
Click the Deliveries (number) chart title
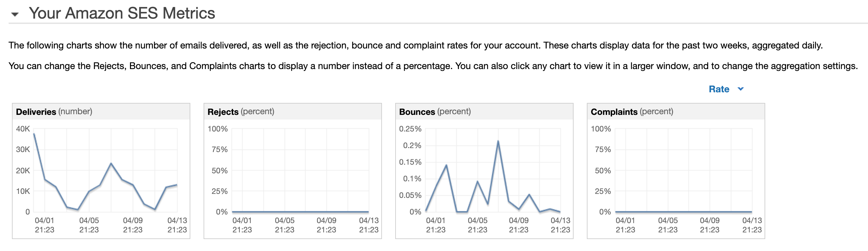[x=54, y=112]
